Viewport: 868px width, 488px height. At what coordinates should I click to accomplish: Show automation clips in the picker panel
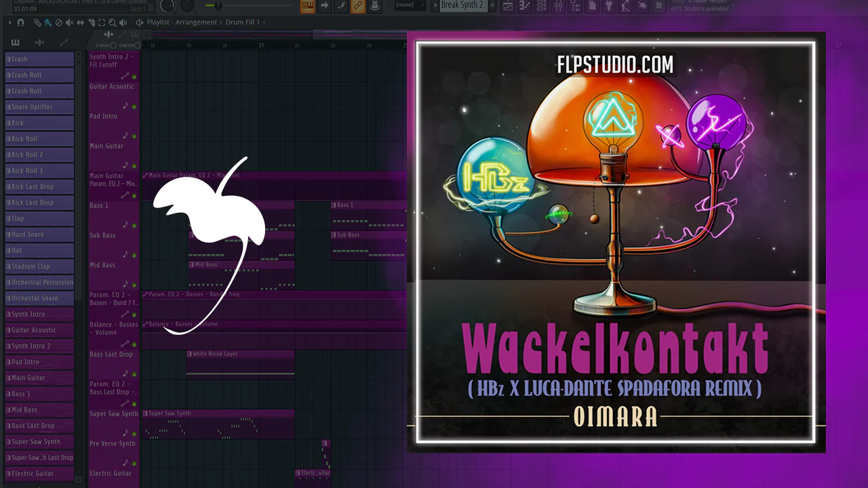coord(64,43)
